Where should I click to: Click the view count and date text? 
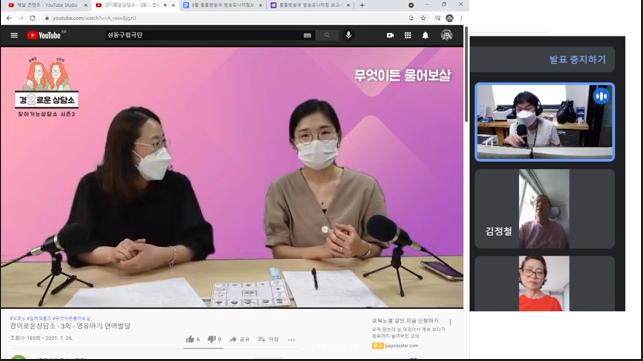point(41,338)
